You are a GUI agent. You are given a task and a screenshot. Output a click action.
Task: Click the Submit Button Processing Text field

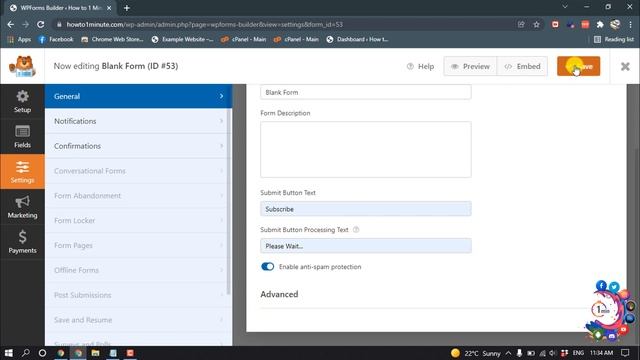[x=366, y=246]
